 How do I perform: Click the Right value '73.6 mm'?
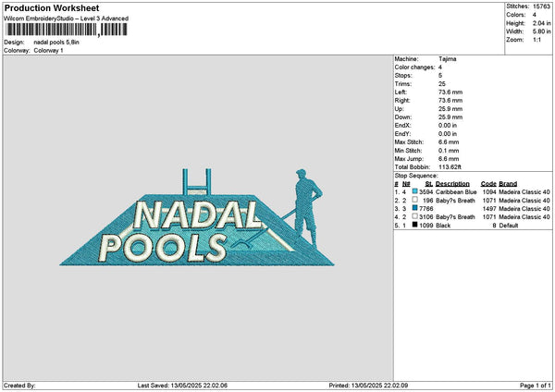450,101
